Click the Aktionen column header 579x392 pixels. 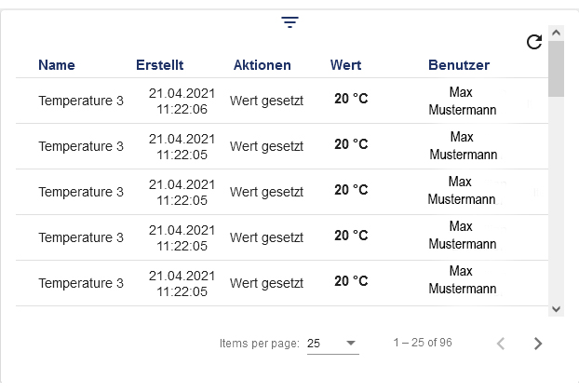tap(262, 65)
